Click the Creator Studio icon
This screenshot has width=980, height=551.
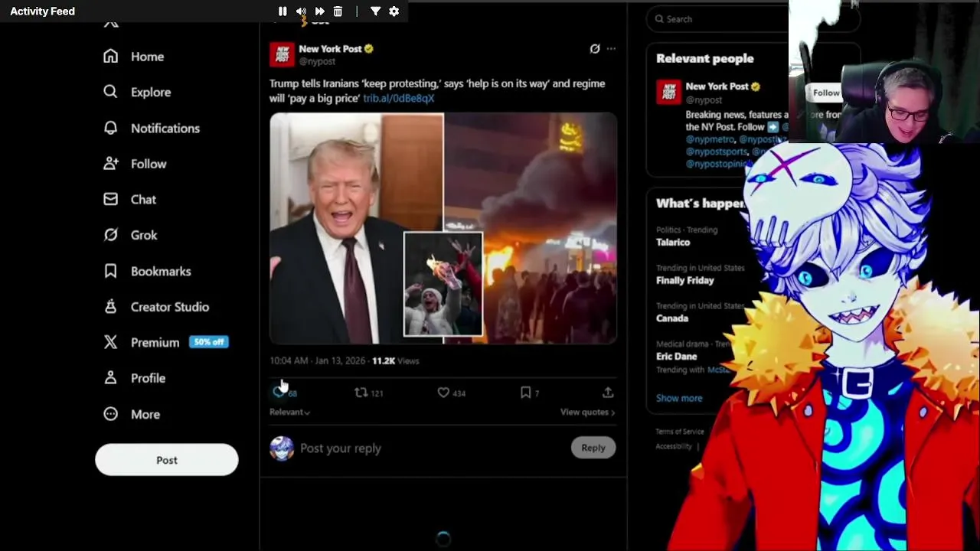(x=111, y=307)
